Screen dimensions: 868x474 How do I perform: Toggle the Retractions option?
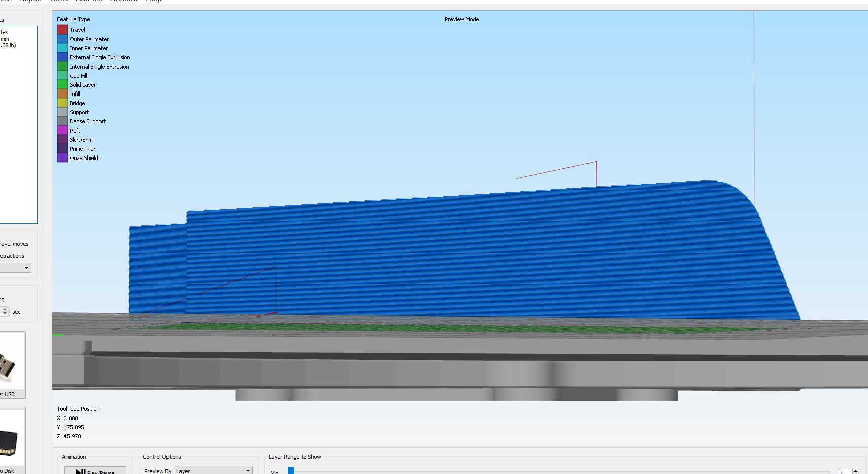pos(12,256)
